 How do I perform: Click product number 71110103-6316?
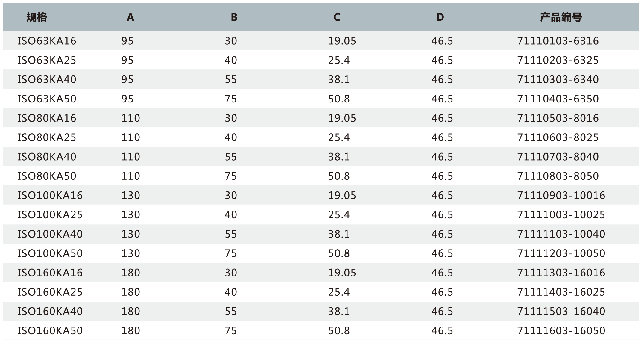pyautogui.click(x=558, y=41)
